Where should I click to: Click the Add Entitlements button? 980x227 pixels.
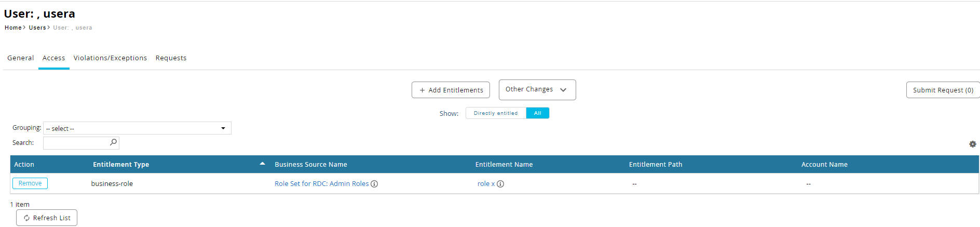click(x=451, y=90)
